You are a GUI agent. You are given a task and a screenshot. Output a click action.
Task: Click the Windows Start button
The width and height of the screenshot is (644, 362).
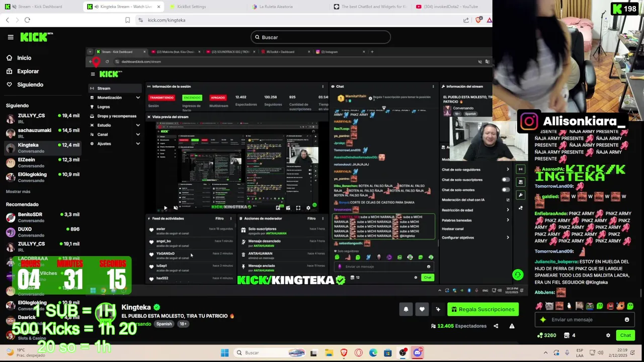[225, 352]
